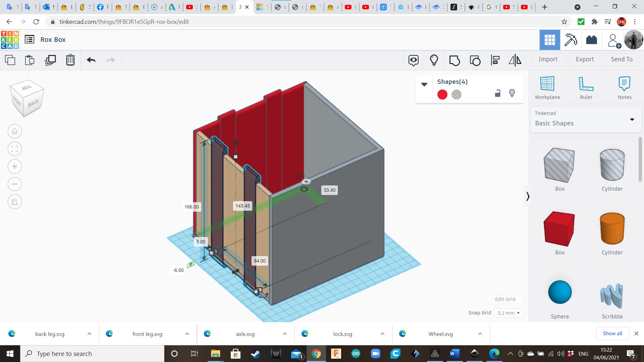This screenshot has height=362, width=644.
Task: Click Show all downloads button
Action: pyautogui.click(x=612, y=334)
